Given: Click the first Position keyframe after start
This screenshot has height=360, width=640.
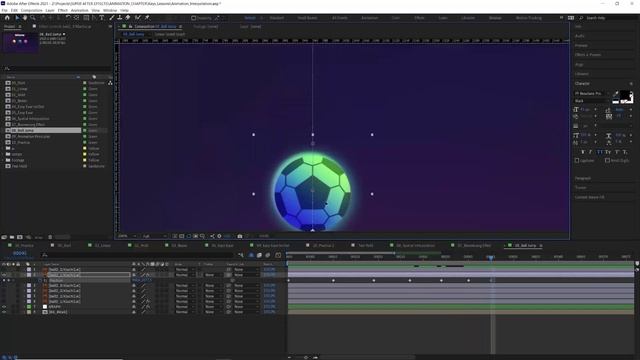Looking at the screenshot, I should pos(333,280).
